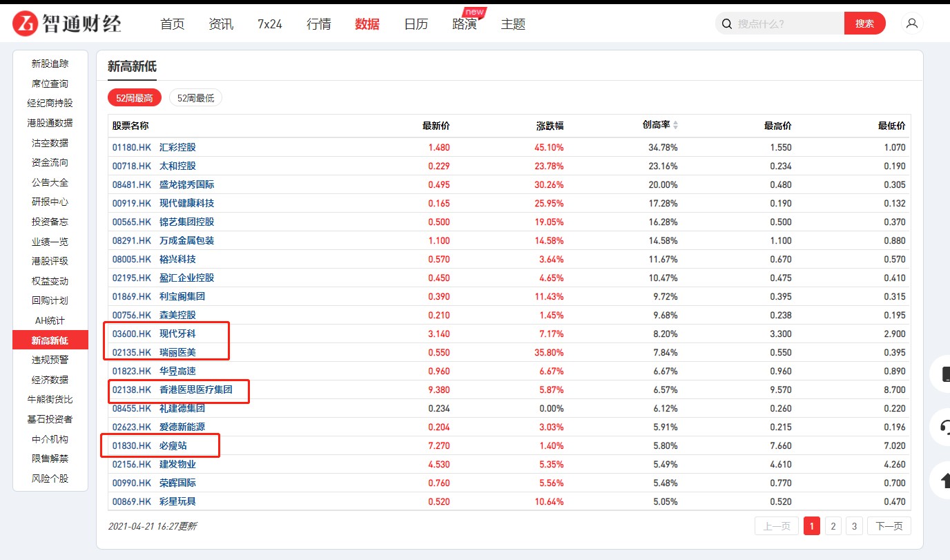
Task: Select AH统计 in sidebar
Action: coord(50,320)
